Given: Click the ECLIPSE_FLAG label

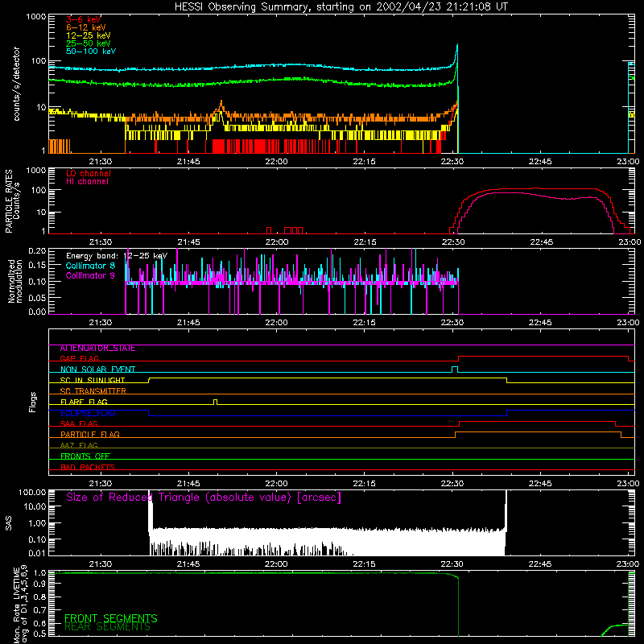Looking at the screenshot, I should pyautogui.click(x=88, y=413).
